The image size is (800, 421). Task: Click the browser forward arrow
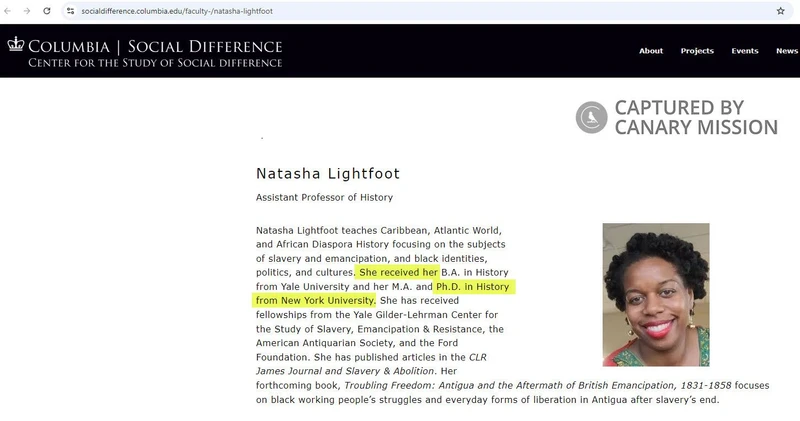point(27,11)
